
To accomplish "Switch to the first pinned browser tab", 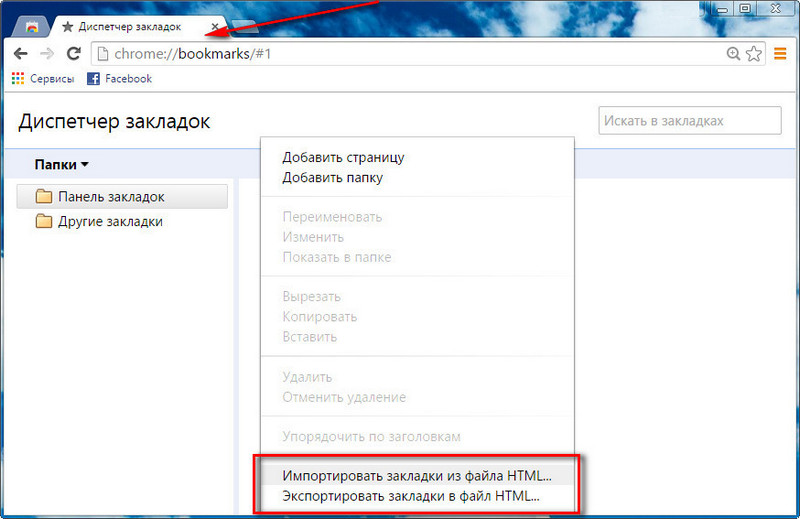I will (x=32, y=25).
